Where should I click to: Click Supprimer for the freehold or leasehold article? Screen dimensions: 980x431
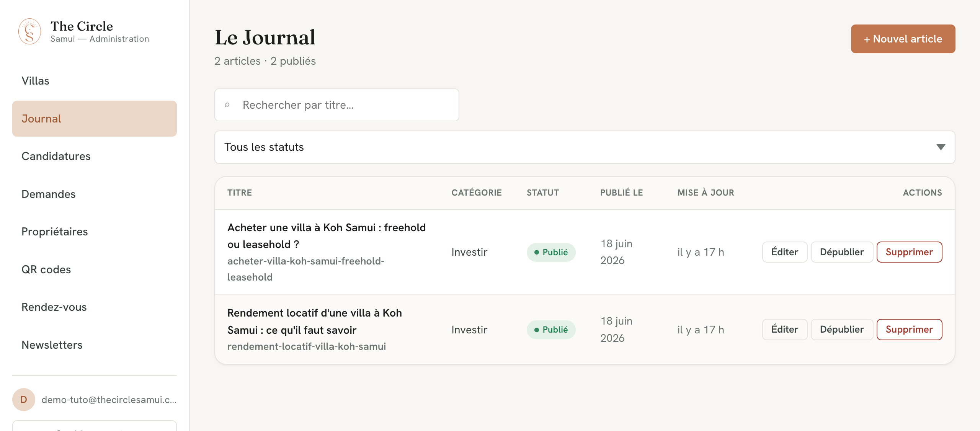click(x=909, y=252)
